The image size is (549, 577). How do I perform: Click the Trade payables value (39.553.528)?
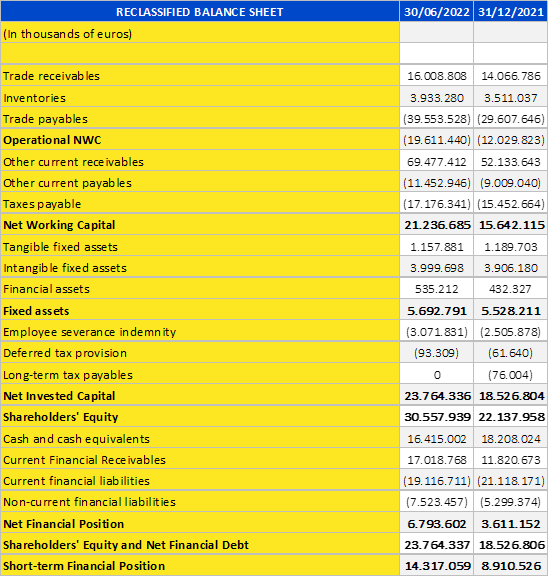point(436,118)
